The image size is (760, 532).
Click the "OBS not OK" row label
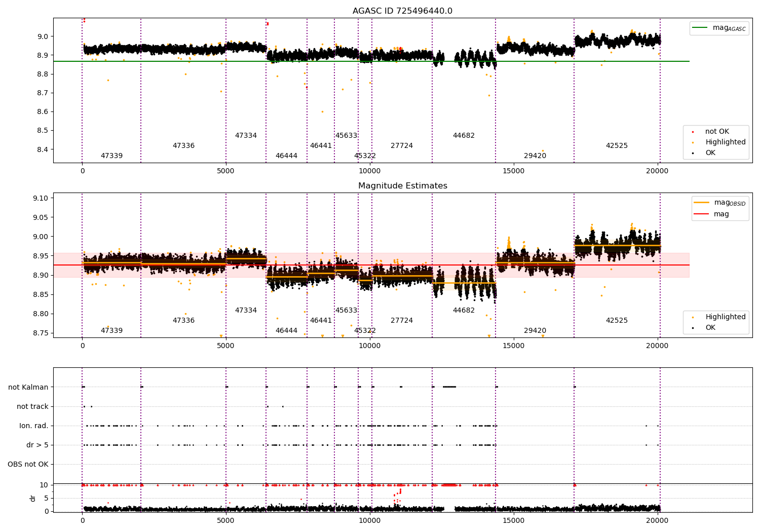[x=28, y=465]
